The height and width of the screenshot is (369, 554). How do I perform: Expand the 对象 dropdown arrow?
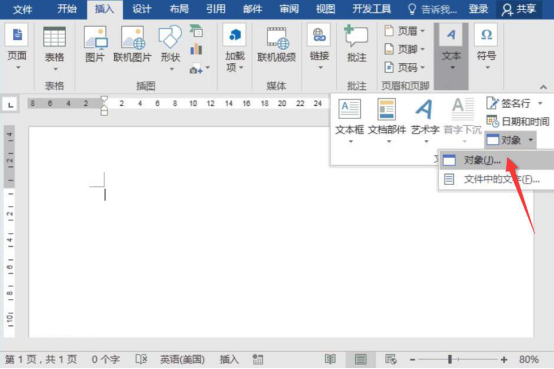(531, 140)
